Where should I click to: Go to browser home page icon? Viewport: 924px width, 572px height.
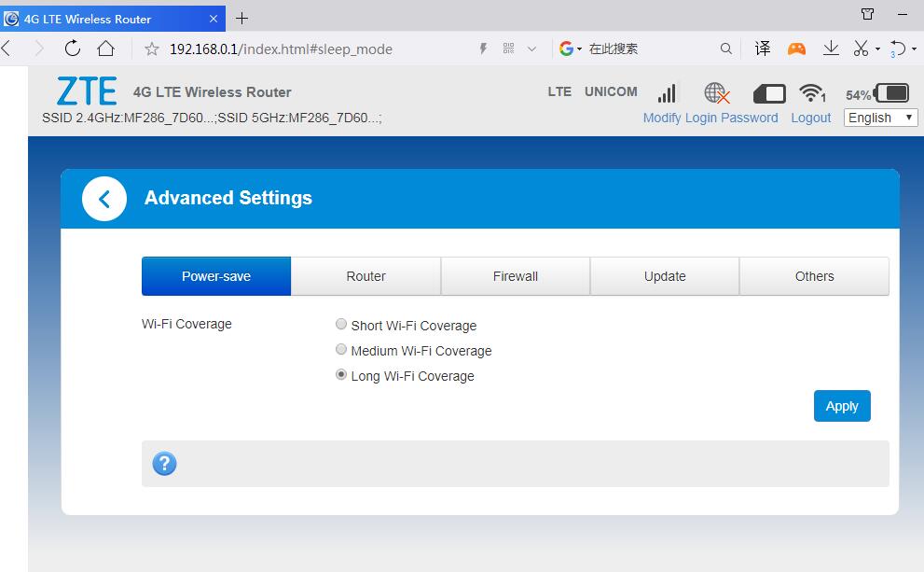(x=105, y=49)
